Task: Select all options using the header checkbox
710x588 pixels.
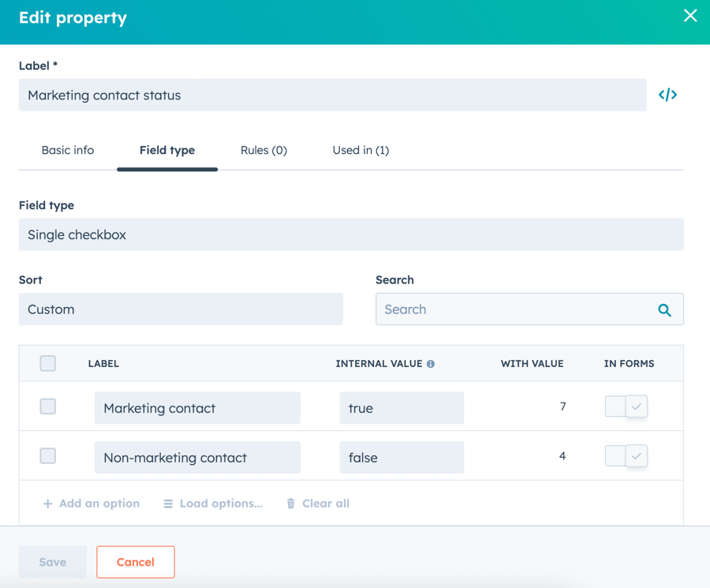Action: point(47,363)
